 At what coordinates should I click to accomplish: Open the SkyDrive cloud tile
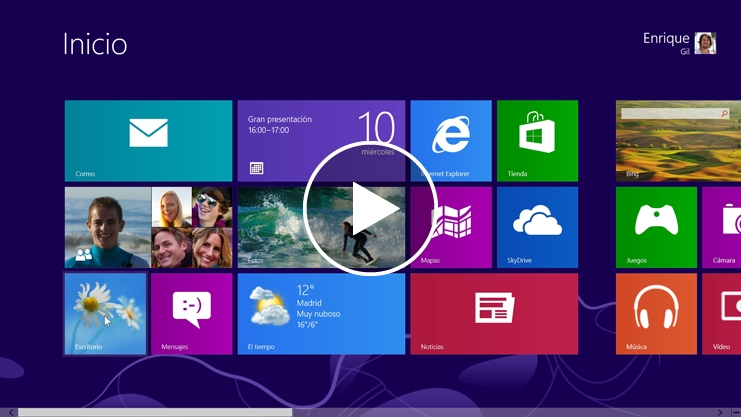click(537, 227)
